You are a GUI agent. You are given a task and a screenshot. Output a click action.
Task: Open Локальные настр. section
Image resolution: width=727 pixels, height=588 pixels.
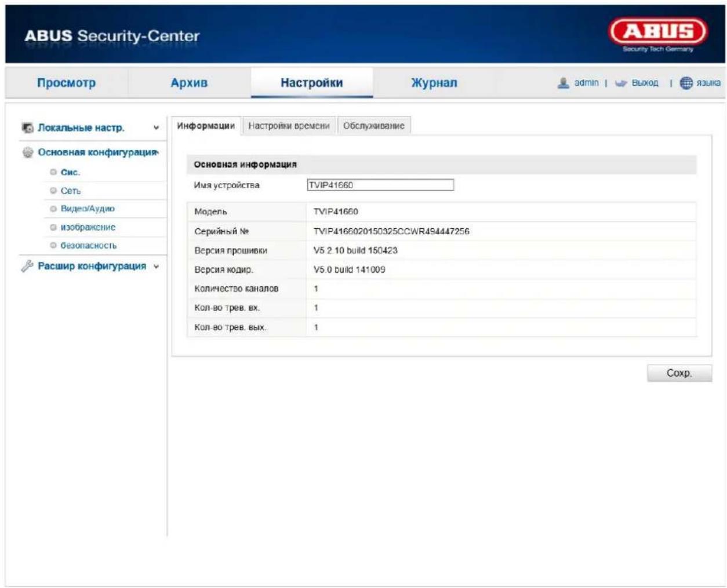pyautogui.click(x=81, y=127)
